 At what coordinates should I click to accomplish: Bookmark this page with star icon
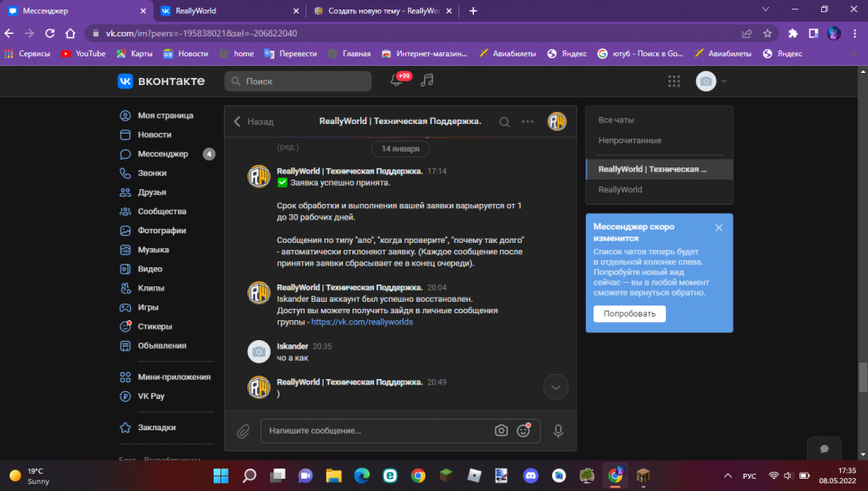point(767,33)
